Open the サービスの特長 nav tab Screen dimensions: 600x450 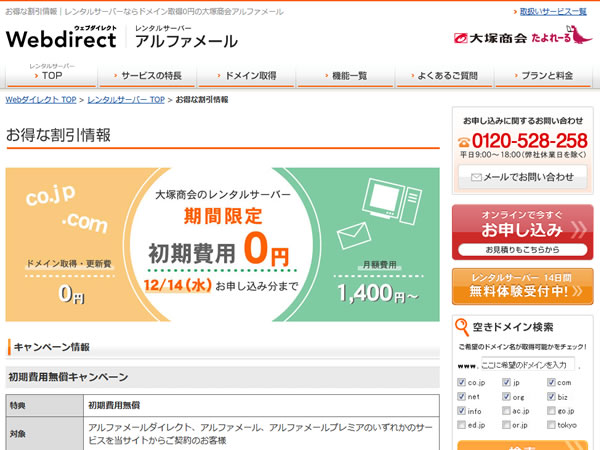[x=148, y=74]
